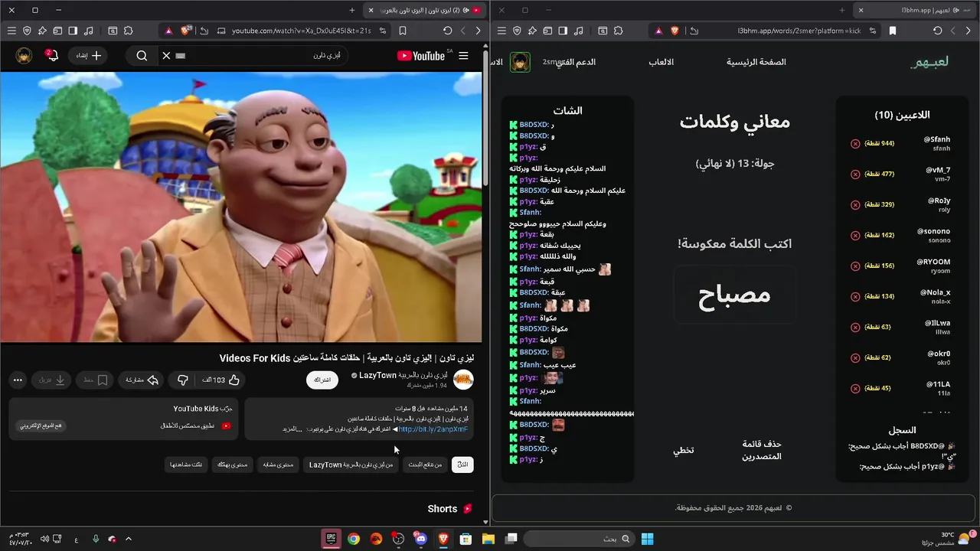
Task: Show hidden system tray icons chevron
Action: click(x=128, y=539)
